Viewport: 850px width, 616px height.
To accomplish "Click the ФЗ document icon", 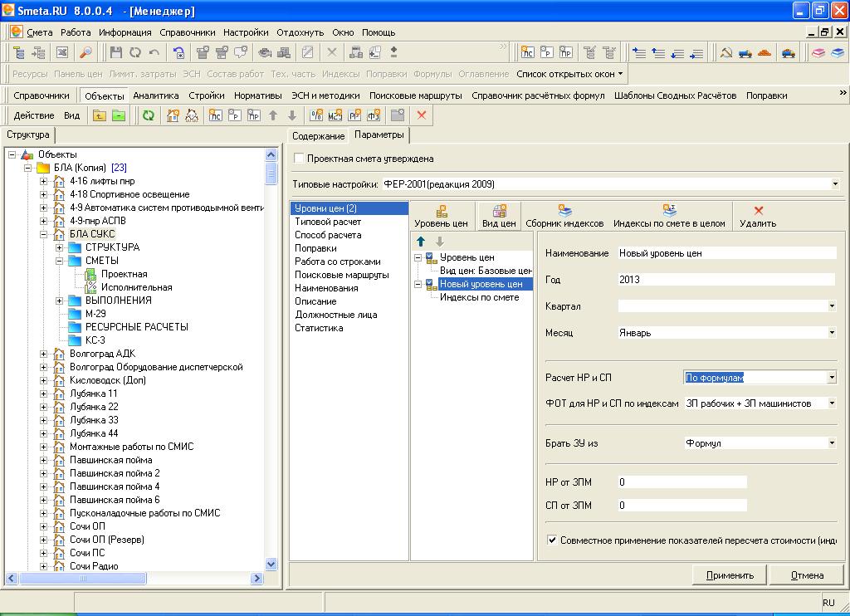I will pyautogui.click(x=374, y=115).
